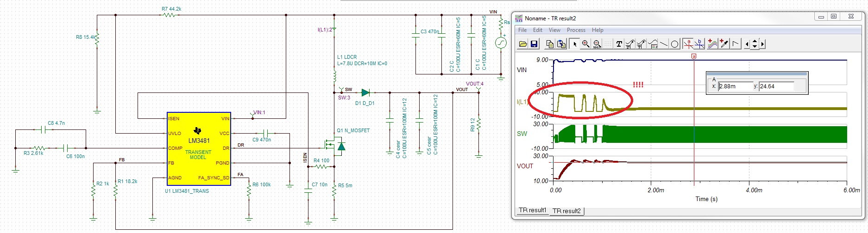Click the R2 1k resistor label

click(x=102, y=184)
